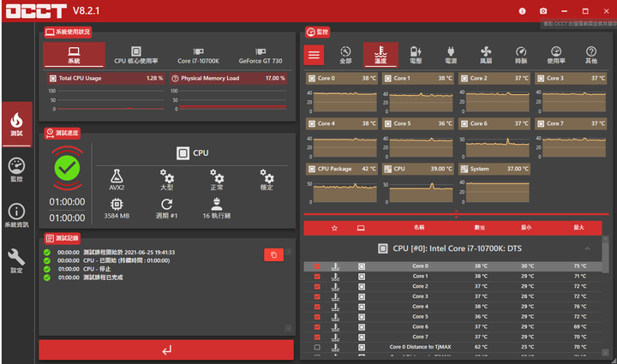Switch to 時脈 (Clock) monitoring tab
Screen dimensions: 617x364
521,55
